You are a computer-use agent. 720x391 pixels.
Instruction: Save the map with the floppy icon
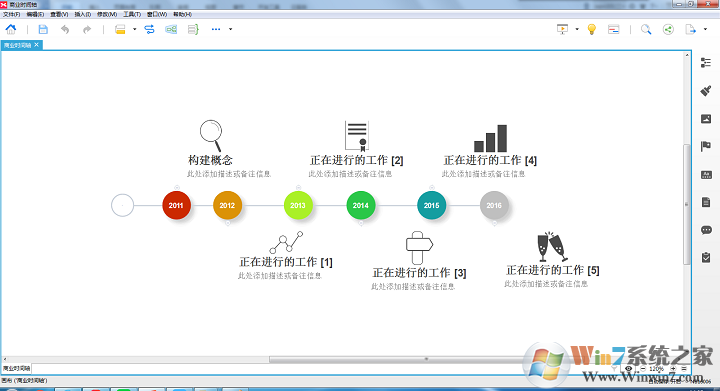[43, 29]
